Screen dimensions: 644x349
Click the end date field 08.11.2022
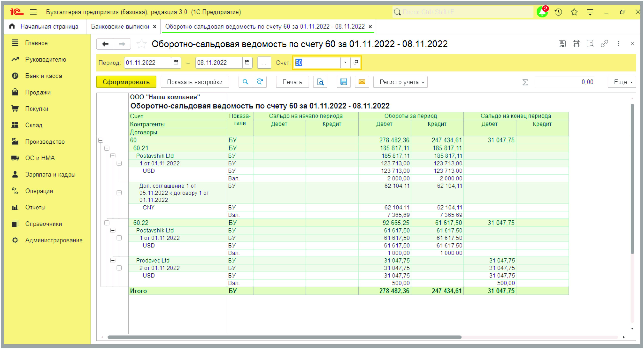point(219,62)
